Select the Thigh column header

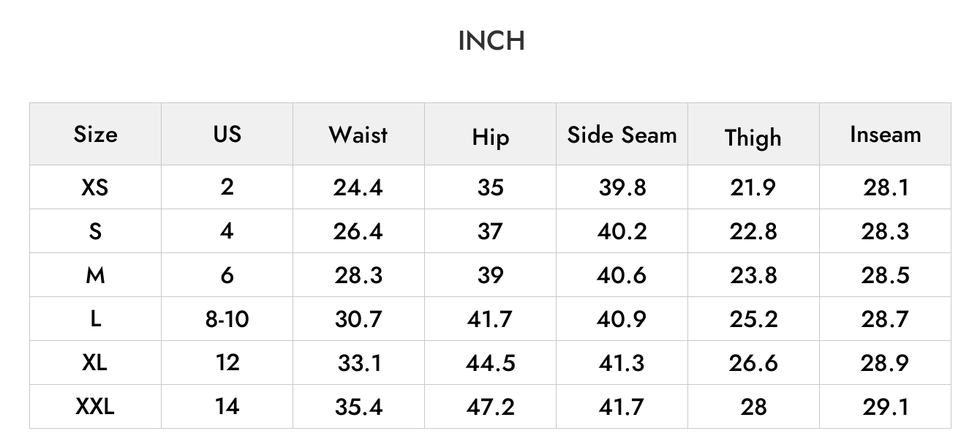coord(753,138)
